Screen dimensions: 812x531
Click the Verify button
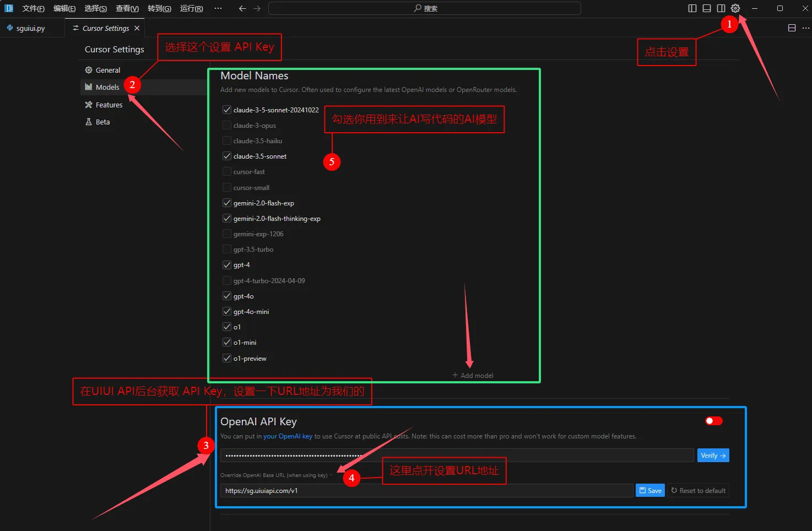[x=713, y=456]
